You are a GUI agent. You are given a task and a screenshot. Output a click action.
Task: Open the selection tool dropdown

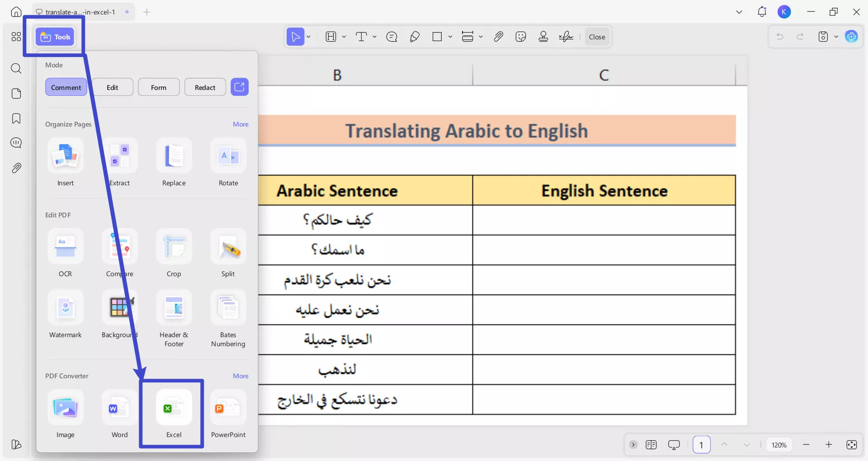308,37
